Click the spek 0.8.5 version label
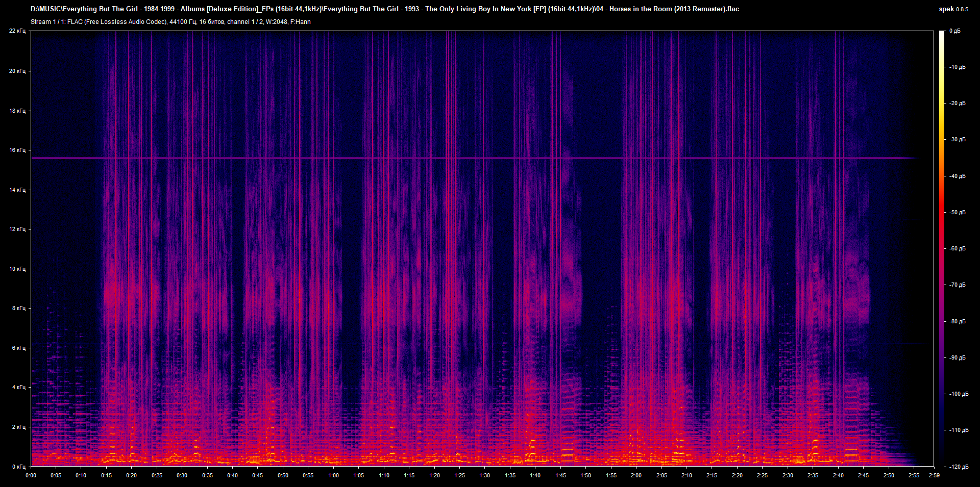This screenshot has height=487, width=980. point(953,9)
